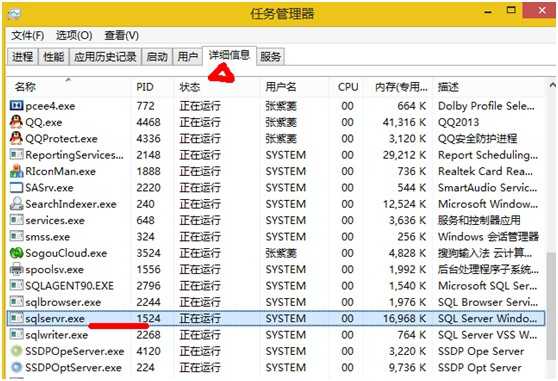This screenshot has height=381, width=558.
Task: Switch to the 启动 tab
Action: [x=157, y=57]
